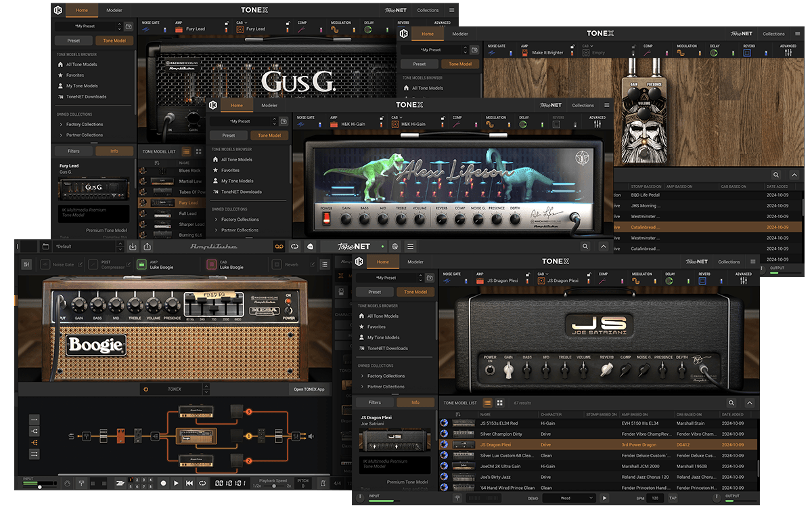Click the save preset icon in AmpliTube top bar

133,247
